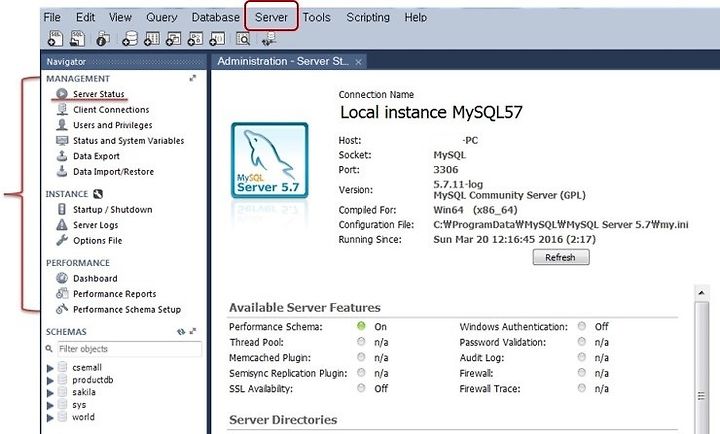
Task: Open the object inspector info icon
Action: tap(103, 39)
